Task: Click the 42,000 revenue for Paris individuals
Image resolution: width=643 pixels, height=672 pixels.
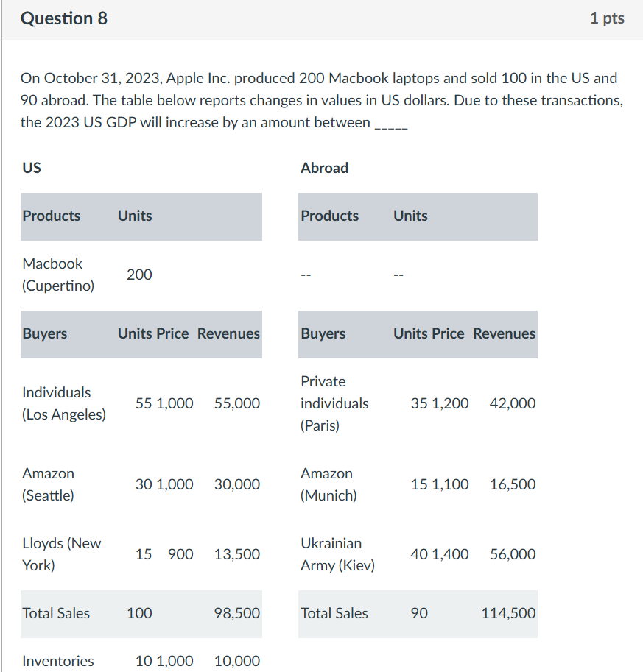Action: [513, 403]
